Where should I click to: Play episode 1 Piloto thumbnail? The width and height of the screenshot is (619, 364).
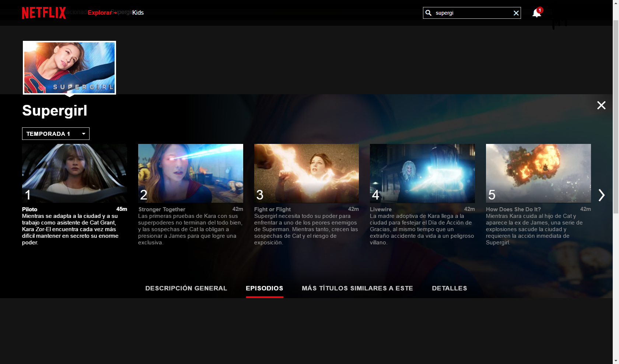[x=74, y=173]
